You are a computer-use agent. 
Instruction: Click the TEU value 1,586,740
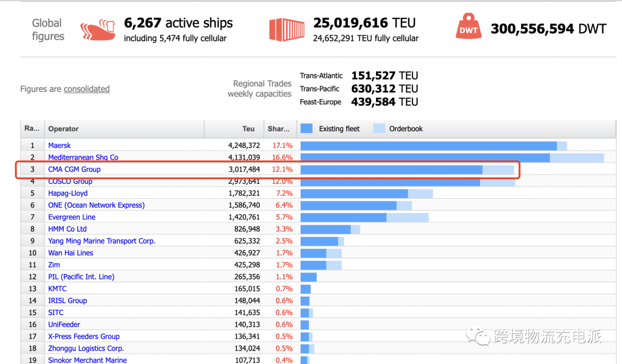pyautogui.click(x=244, y=205)
